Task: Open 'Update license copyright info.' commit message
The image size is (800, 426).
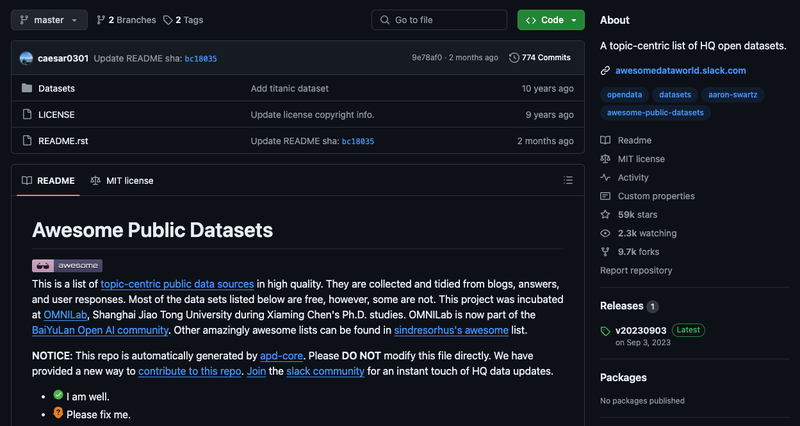Action: [x=312, y=115]
